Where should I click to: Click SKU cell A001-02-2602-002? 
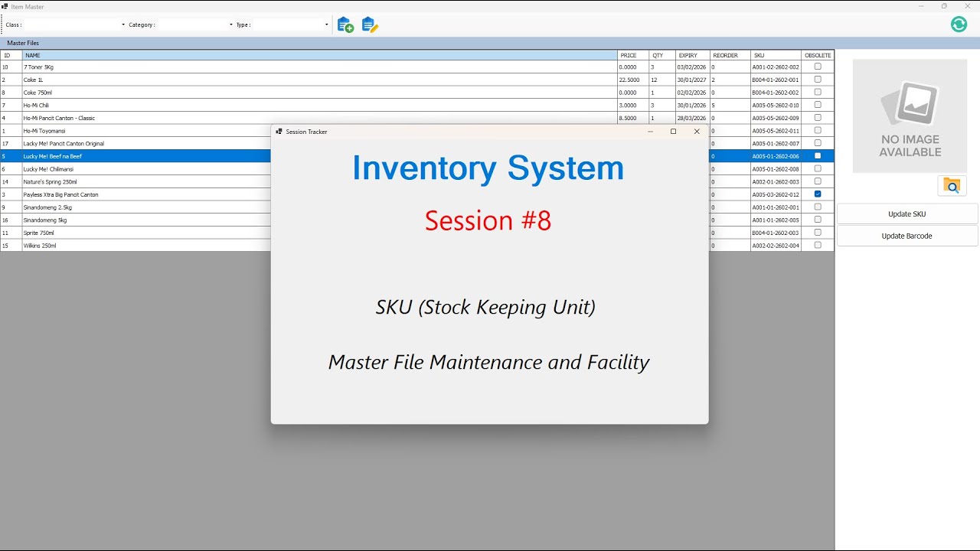(x=776, y=67)
